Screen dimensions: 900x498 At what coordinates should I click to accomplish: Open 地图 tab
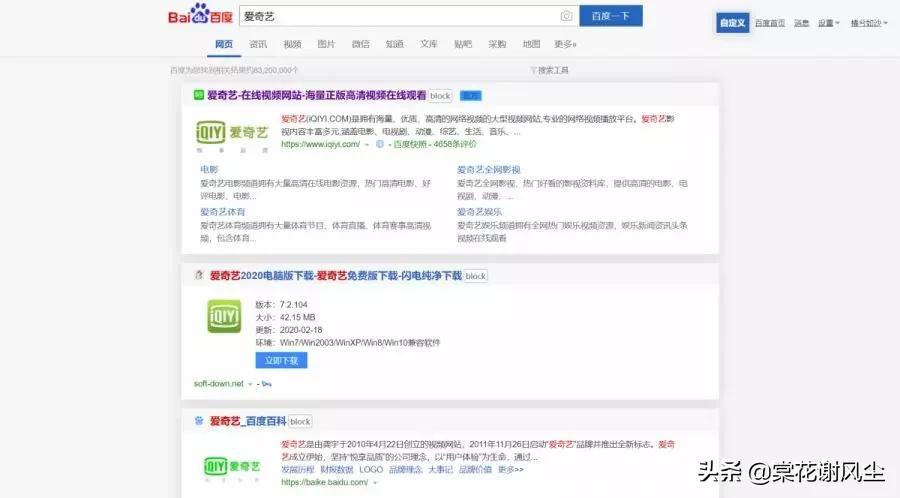[531, 44]
